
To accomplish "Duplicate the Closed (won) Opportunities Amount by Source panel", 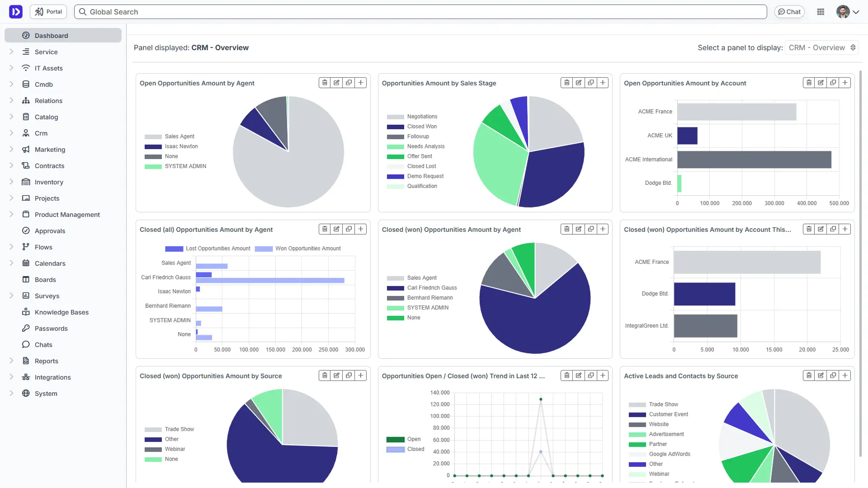I will [x=349, y=375].
